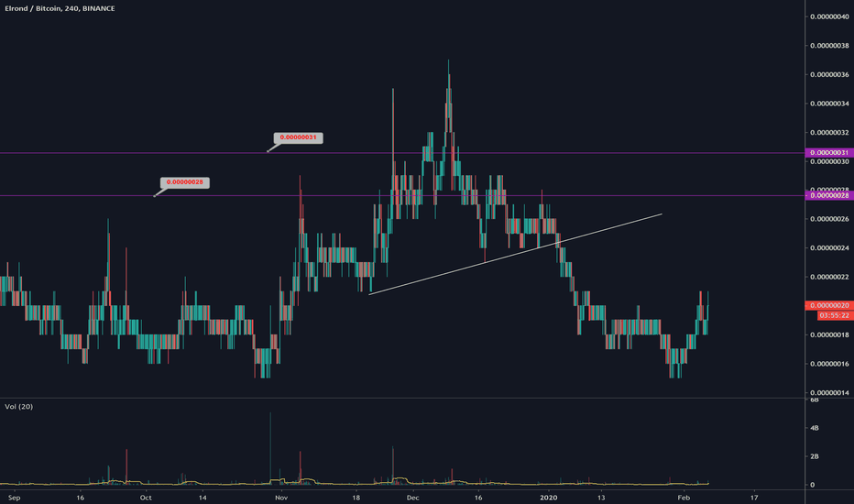Image resolution: width=854 pixels, height=504 pixels.
Task: Click the 0.00000014 price scale value
Action: pos(829,393)
